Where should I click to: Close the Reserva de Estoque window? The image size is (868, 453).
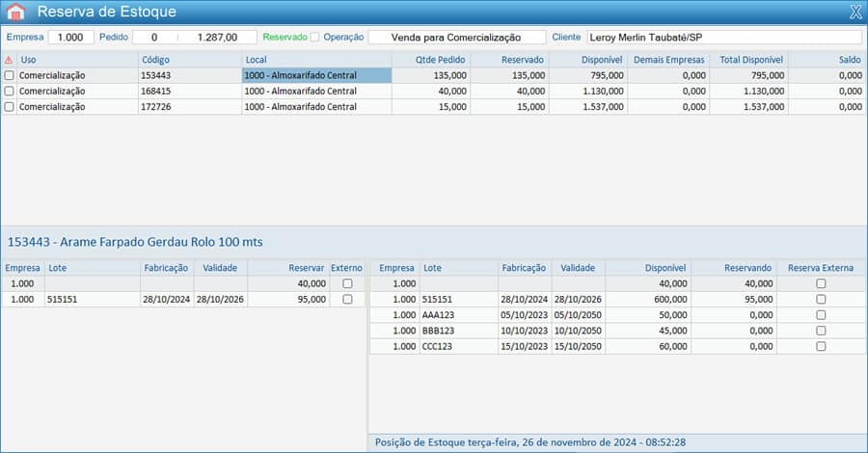[x=855, y=12]
